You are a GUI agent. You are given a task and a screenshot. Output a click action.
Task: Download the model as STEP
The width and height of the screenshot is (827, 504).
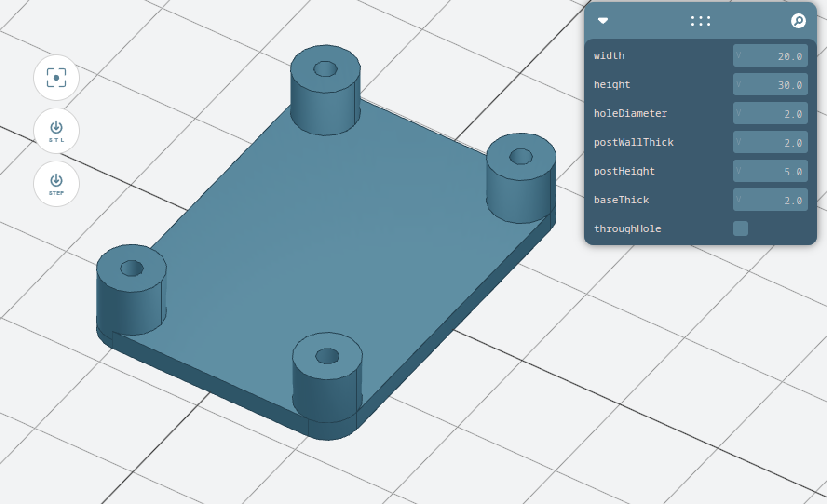tap(56, 184)
